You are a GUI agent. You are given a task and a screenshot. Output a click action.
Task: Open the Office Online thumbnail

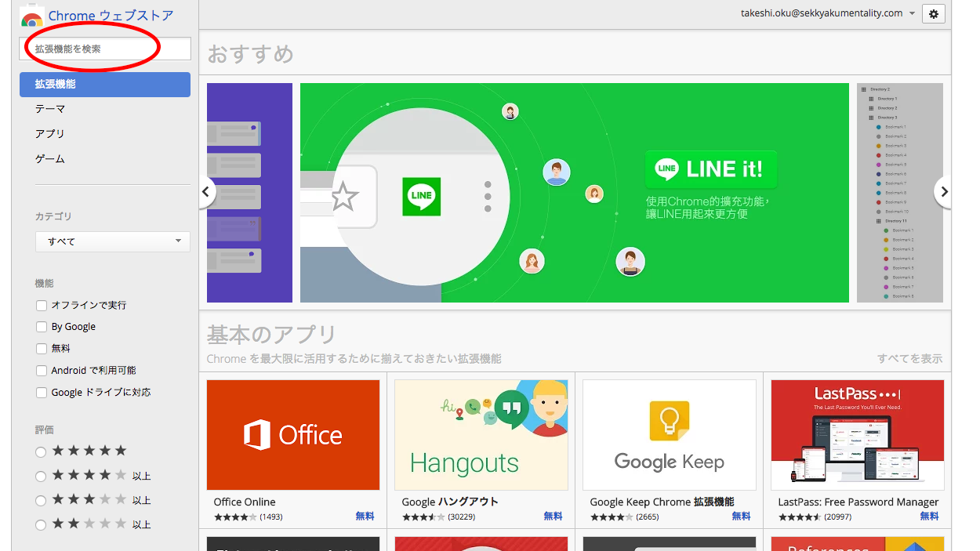293,435
